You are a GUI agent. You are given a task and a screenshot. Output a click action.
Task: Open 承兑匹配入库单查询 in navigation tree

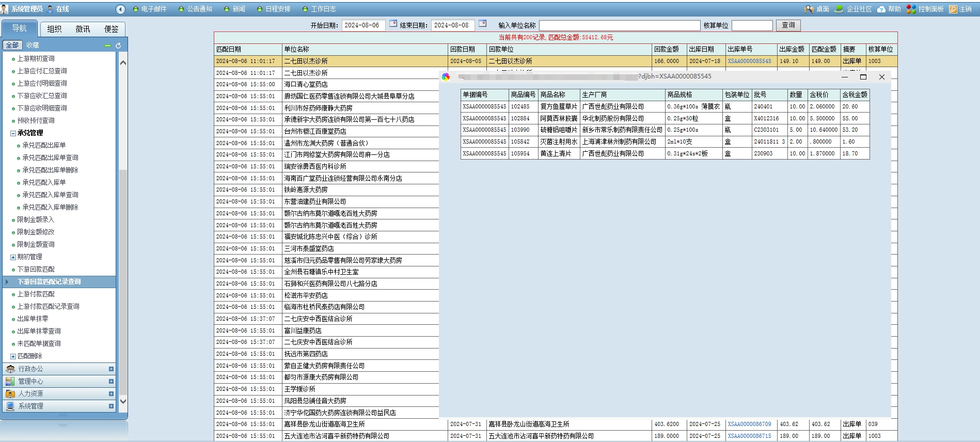pyautogui.click(x=50, y=195)
